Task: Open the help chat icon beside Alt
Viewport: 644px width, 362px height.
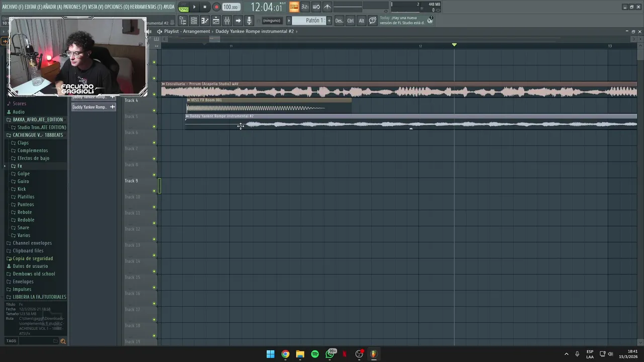Action: click(372, 21)
